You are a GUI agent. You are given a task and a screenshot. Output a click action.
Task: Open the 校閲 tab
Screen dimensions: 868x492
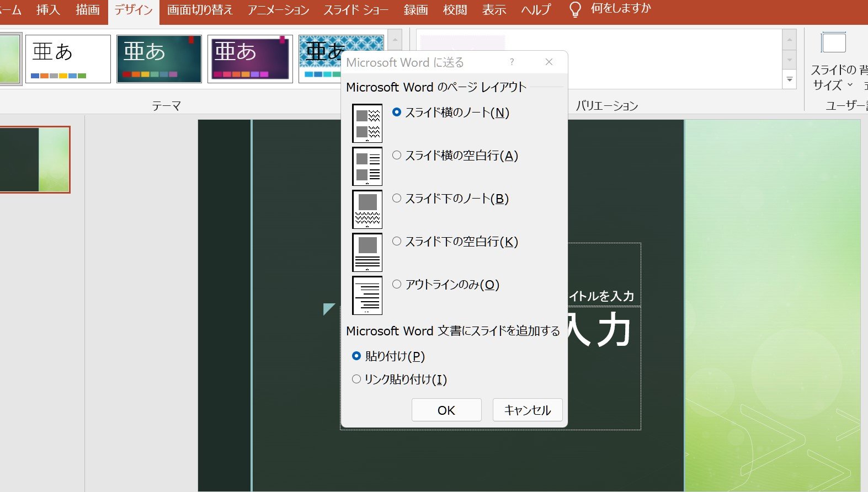(455, 10)
